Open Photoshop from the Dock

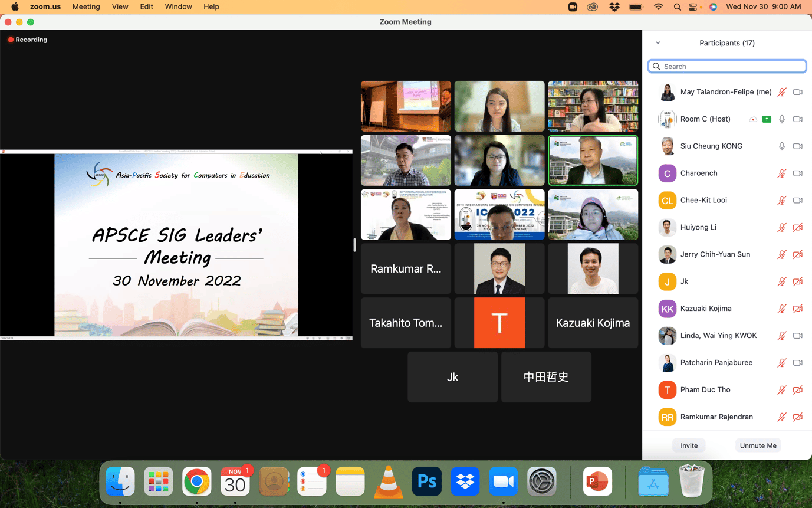pos(426,482)
